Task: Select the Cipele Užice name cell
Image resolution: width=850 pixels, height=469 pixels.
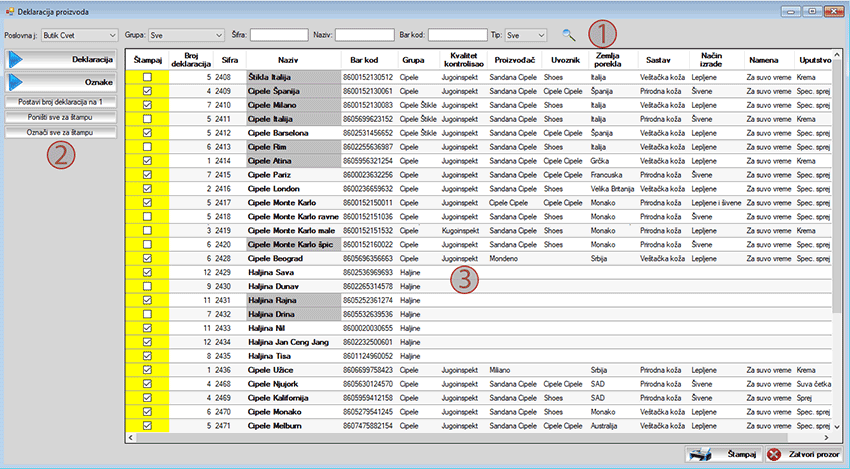Action: [293, 370]
